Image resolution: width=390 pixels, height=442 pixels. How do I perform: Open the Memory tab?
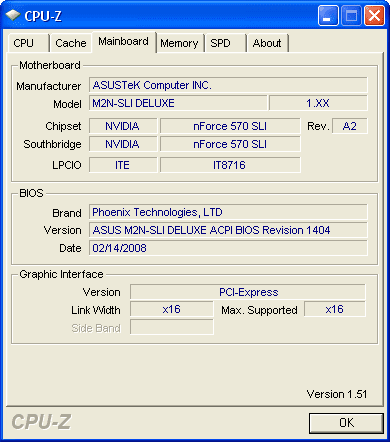coord(179,43)
